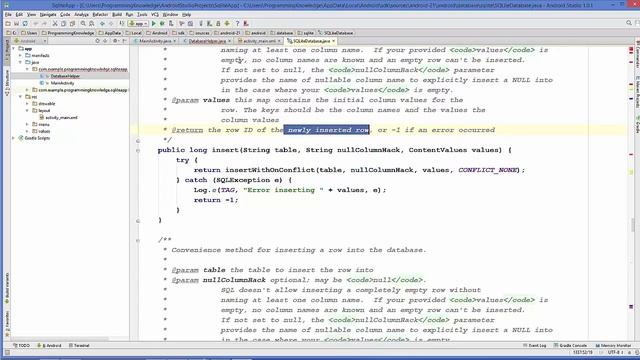Click the green Run app icon
The image size is (640, 360).
pyautogui.click(x=154, y=24)
